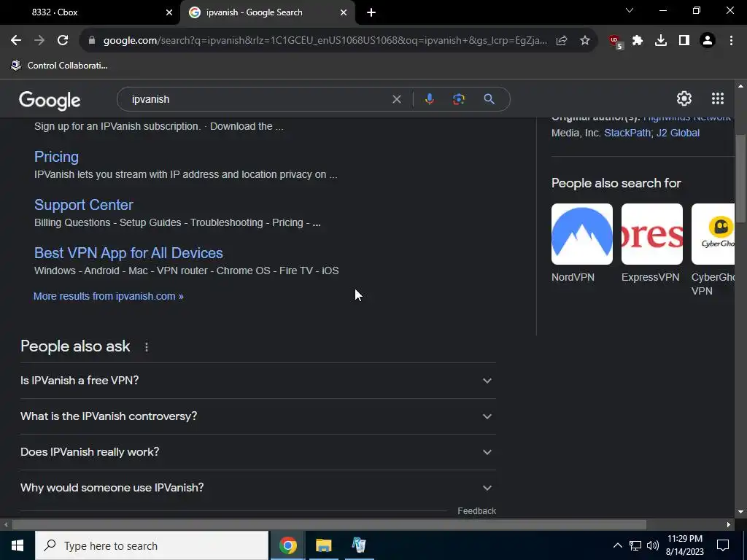The image size is (747, 560).
Task: Open the Support Center link
Action: click(x=83, y=205)
